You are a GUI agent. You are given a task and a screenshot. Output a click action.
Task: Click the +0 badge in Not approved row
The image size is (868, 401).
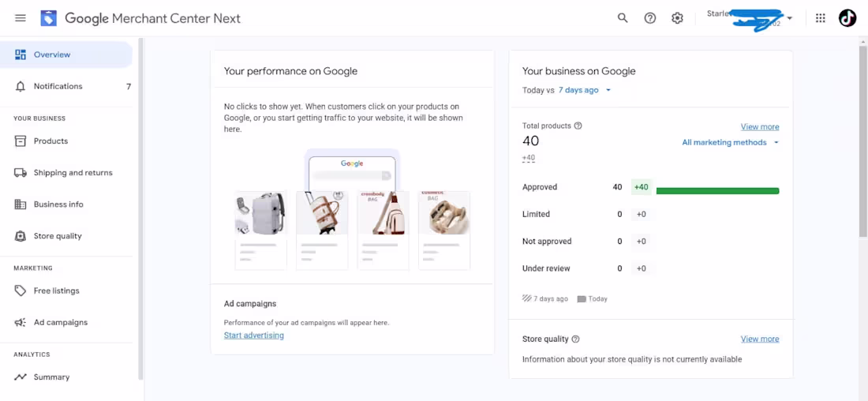(641, 242)
